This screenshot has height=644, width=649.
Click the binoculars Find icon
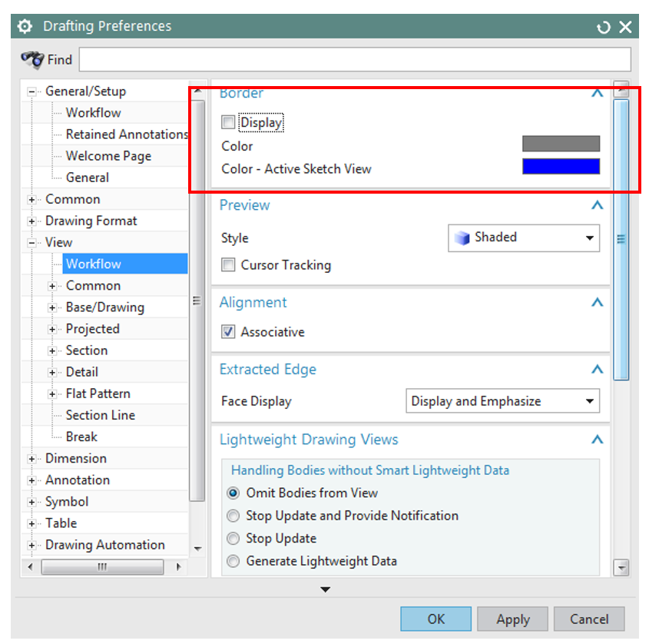[32, 60]
